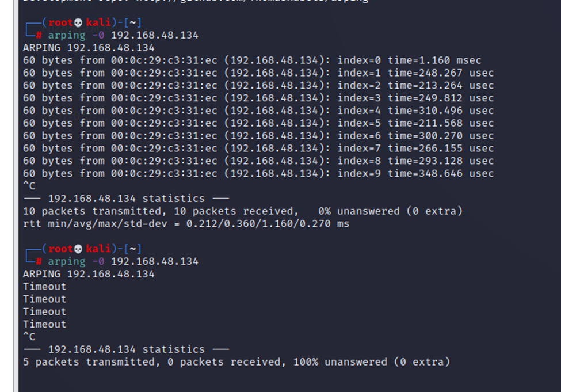
Task: Click the skull icon in the second prompt
Action: coord(78,249)
